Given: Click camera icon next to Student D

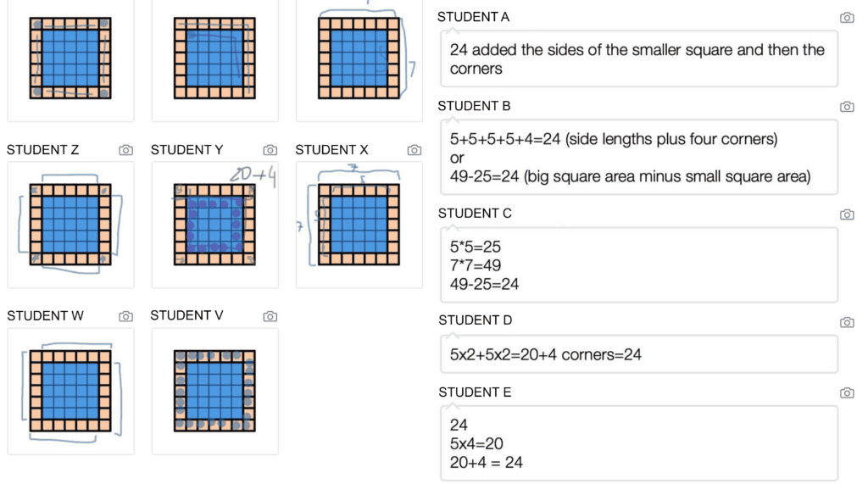Looking at the screenshot, I should click(x=847, y=322).
